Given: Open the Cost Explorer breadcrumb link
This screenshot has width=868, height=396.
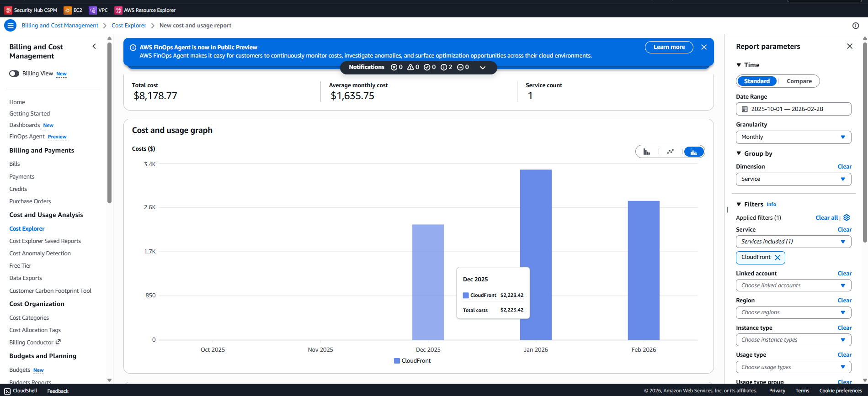Looking at the screenshot, I should 129,26.
